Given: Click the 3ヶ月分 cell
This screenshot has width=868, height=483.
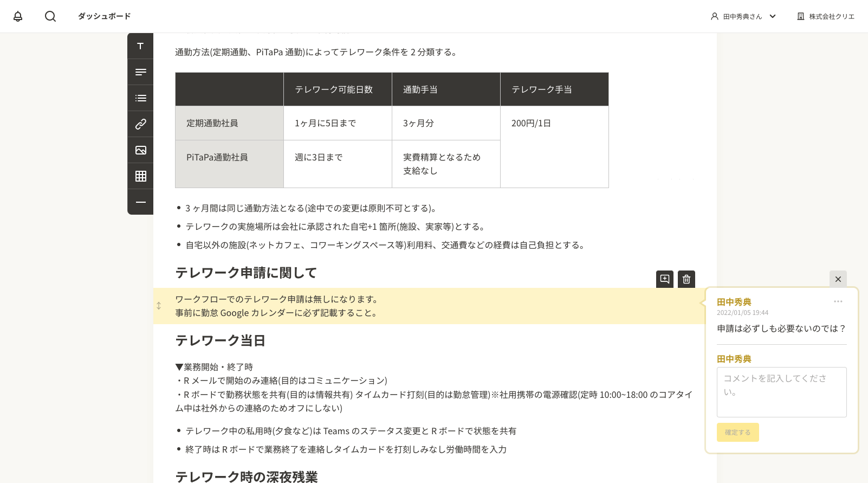Looking at the screenshot, I should [x=446, y=123].
